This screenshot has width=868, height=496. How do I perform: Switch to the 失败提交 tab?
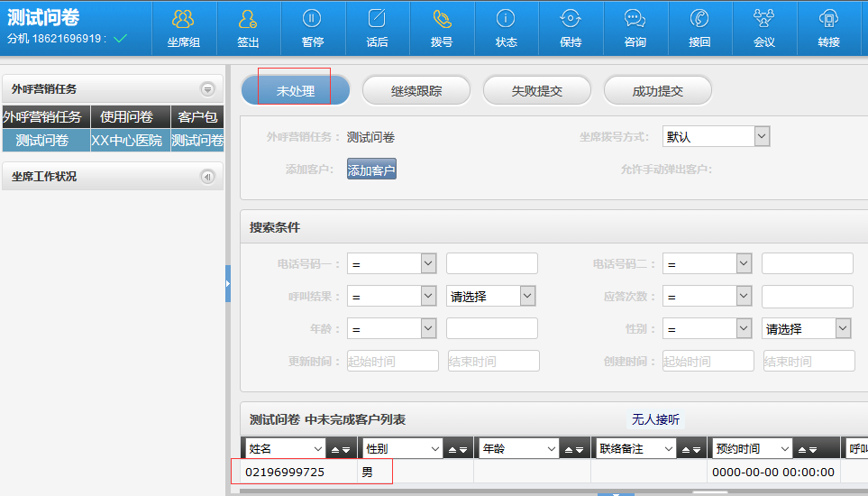coord(537,91)
